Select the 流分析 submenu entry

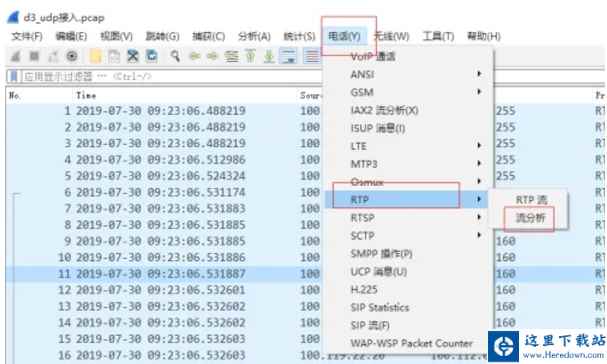coord(530,218)
